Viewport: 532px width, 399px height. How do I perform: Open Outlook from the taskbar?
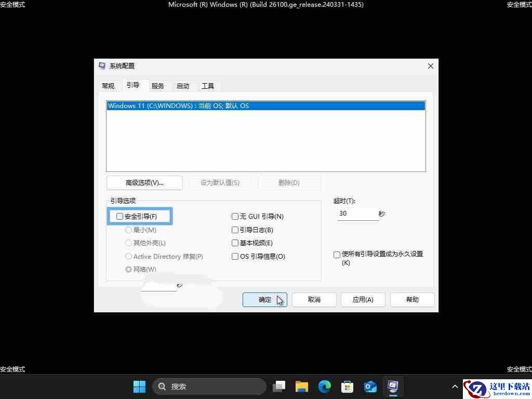[x=370, y=387]
